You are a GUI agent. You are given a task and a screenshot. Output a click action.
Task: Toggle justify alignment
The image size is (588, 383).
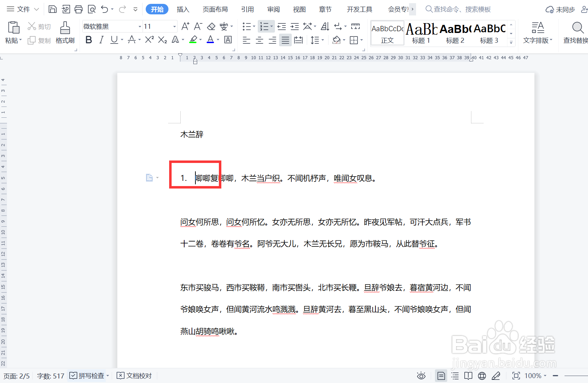point(285,40)
